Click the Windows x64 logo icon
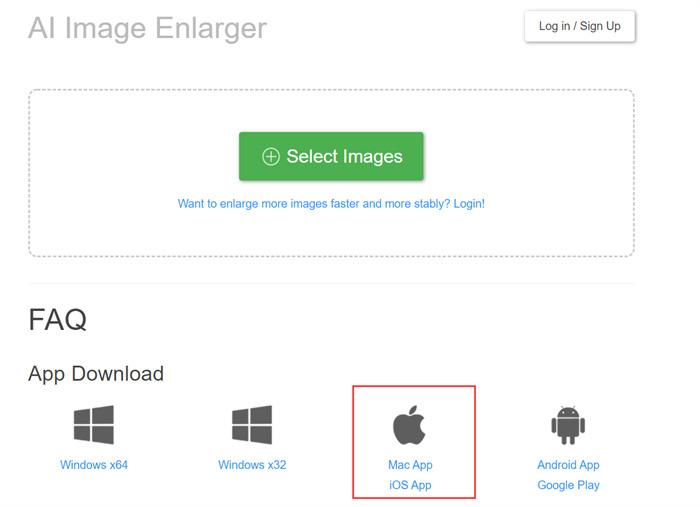700x507 pixels. tap(94, 424)
